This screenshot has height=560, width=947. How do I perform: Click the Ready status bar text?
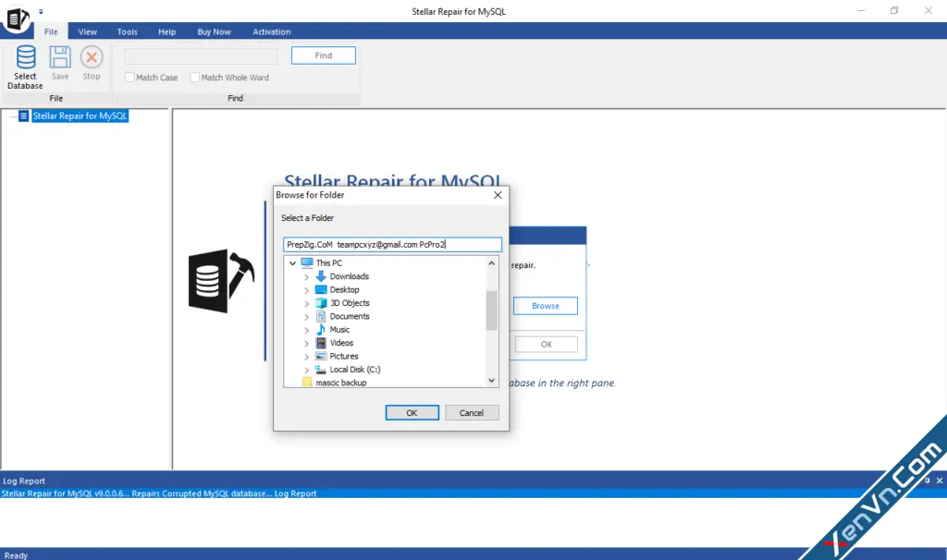point(16,555)
